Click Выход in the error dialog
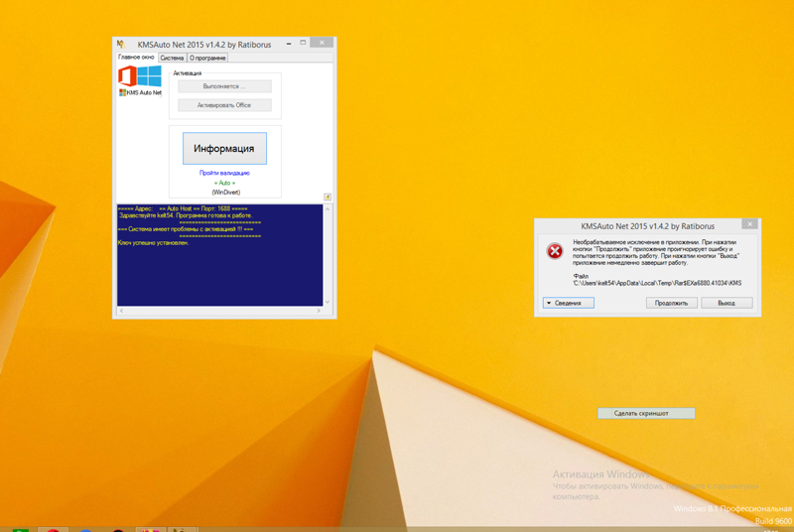The height and width of the screenshot is (532, 794). pyautogui.click(x=727, y=303)
